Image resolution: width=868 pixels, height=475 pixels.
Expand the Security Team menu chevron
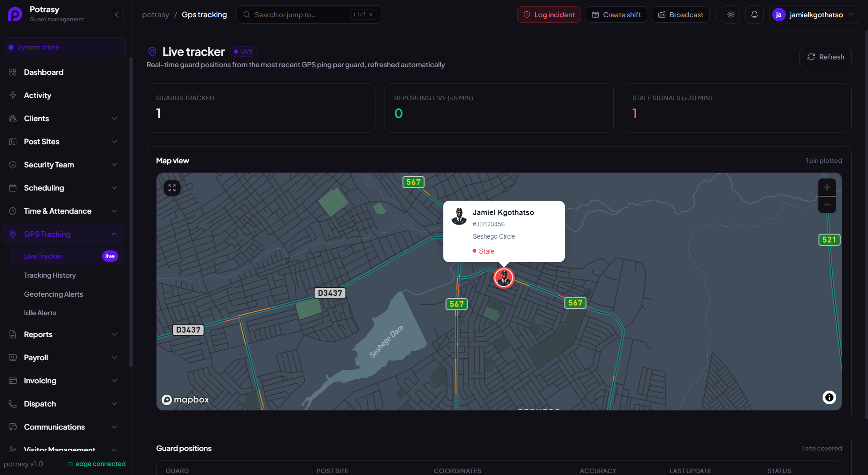[x=114, y=165]
